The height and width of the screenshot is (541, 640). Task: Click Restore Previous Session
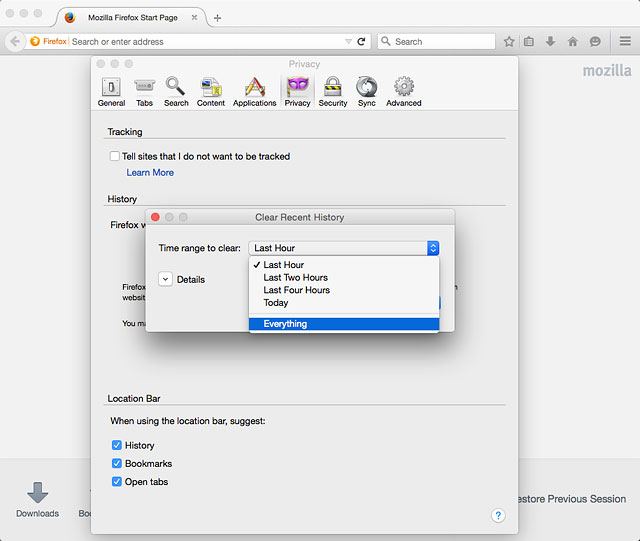point(572,499)
